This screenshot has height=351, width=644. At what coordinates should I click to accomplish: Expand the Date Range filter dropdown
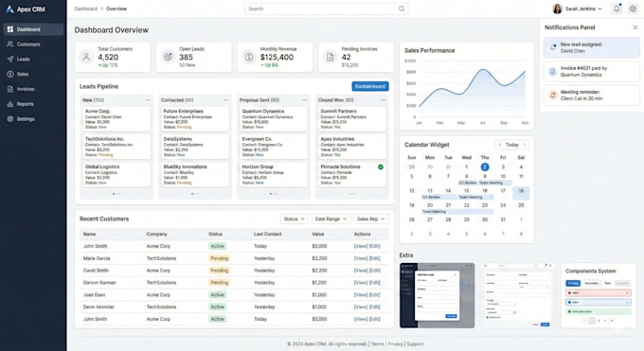click(331, 219)
